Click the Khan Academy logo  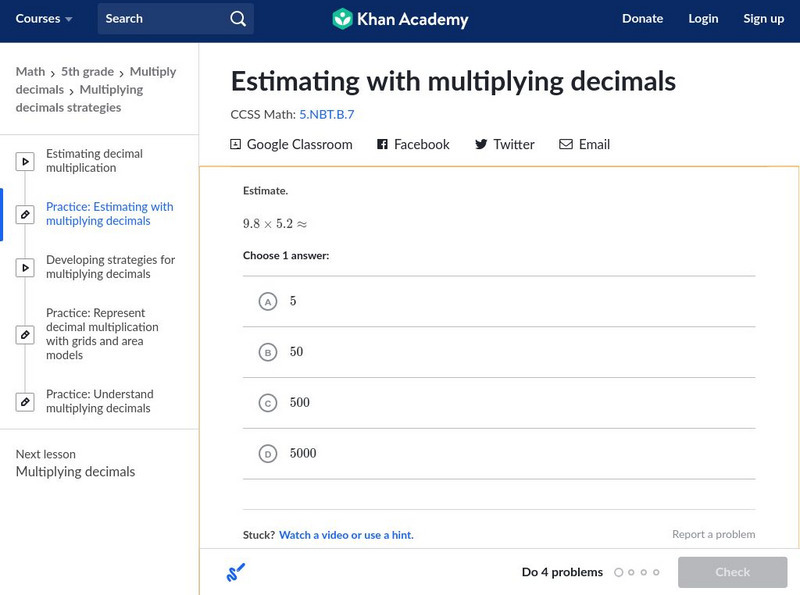click(x=400, y=19)
